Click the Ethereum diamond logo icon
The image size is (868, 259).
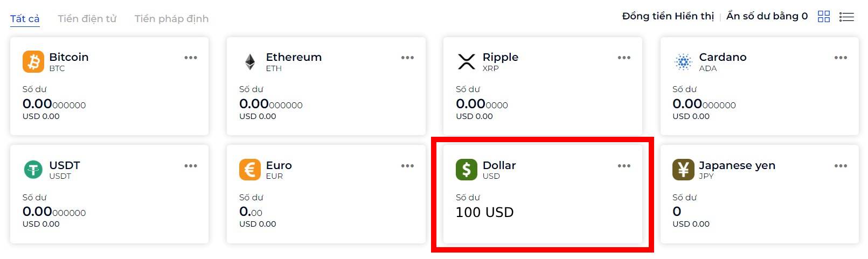[250, 62]
